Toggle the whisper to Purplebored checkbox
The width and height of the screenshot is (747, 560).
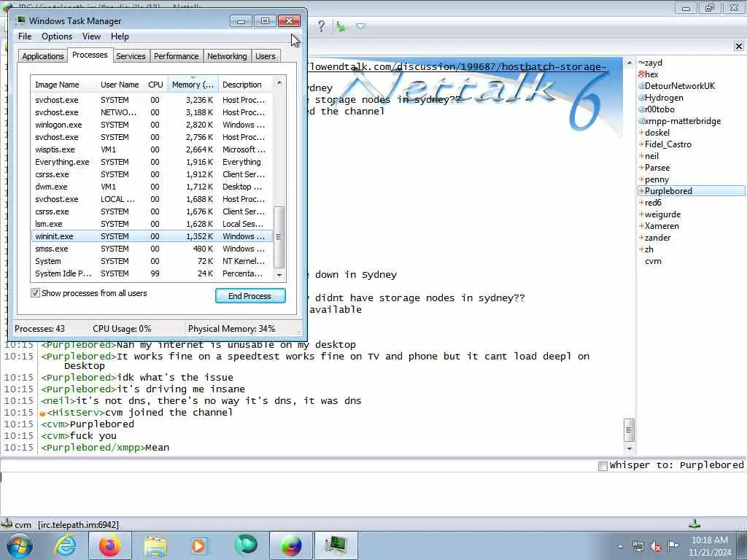tap(603, 466)
